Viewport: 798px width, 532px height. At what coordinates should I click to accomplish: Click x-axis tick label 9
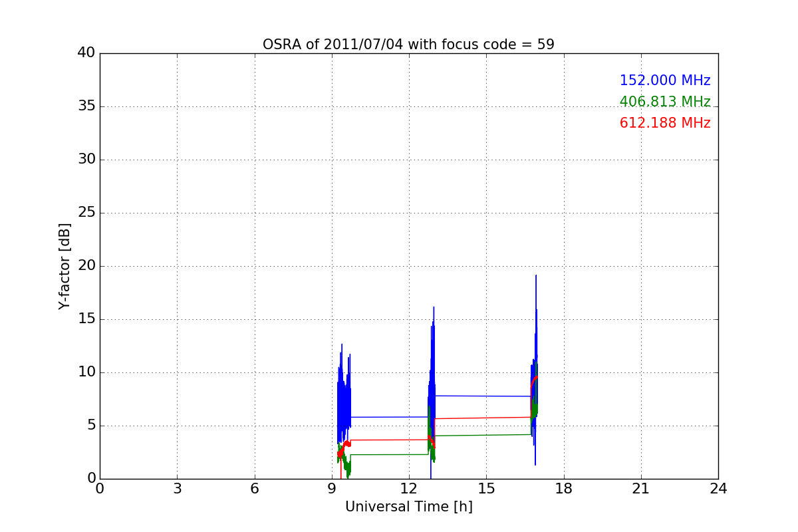point(332,488)
